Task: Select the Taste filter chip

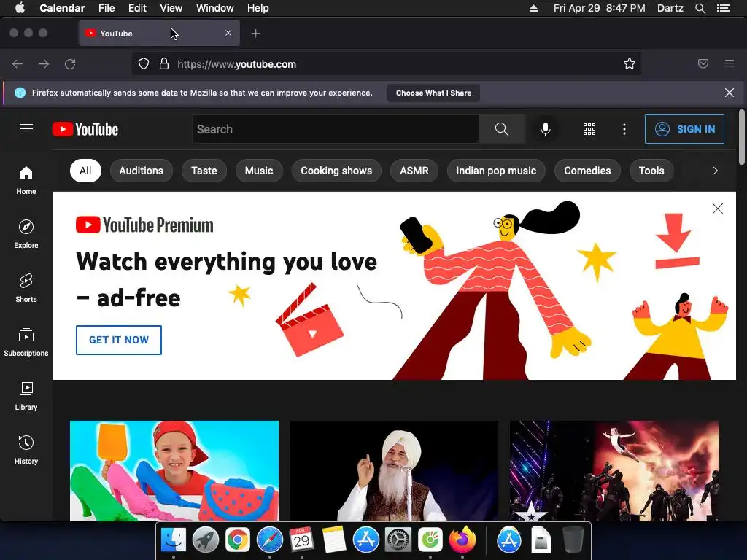Action: click(x=204, y=171)
